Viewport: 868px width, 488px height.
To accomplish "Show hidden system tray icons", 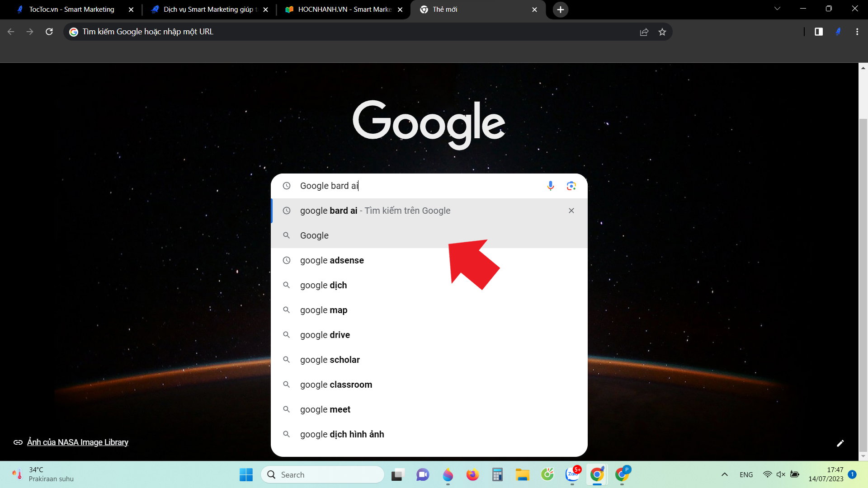I will click(724, 474).
